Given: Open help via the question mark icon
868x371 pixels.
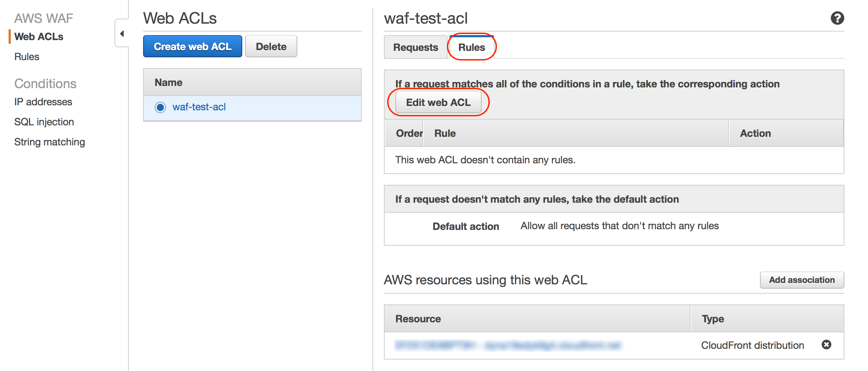Looking at the screenshot, I should pyautogui.click(x=837, y=18).
